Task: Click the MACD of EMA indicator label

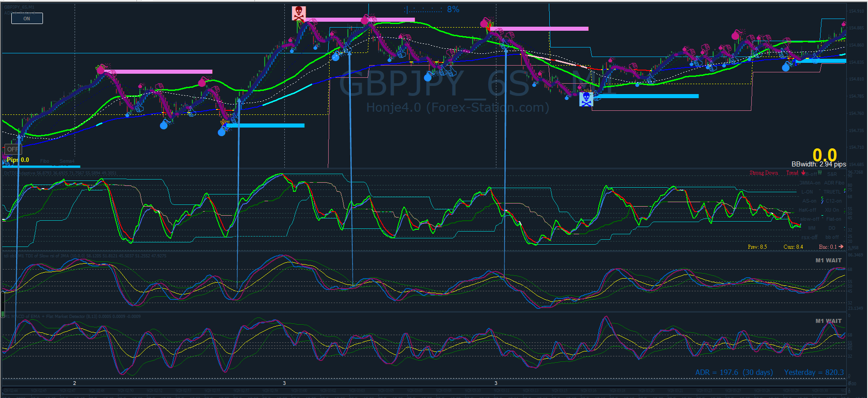Action: click(x=72, y=317)
